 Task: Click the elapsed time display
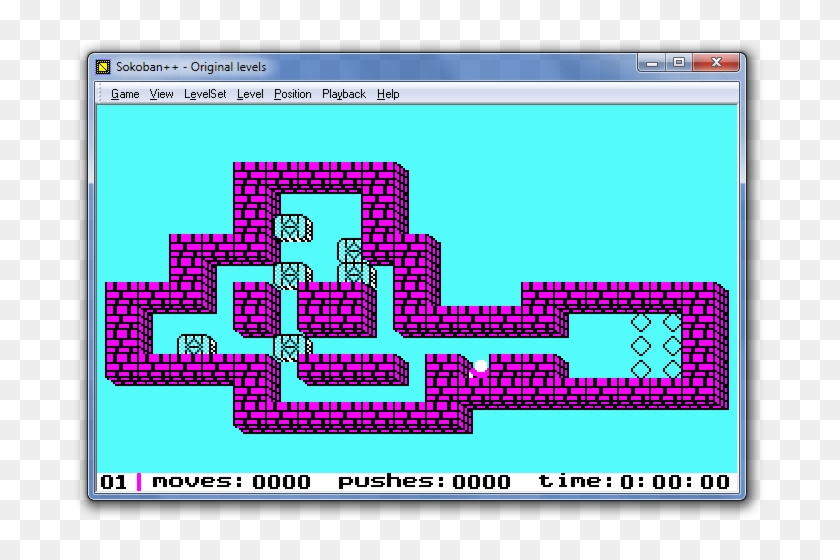634,482
